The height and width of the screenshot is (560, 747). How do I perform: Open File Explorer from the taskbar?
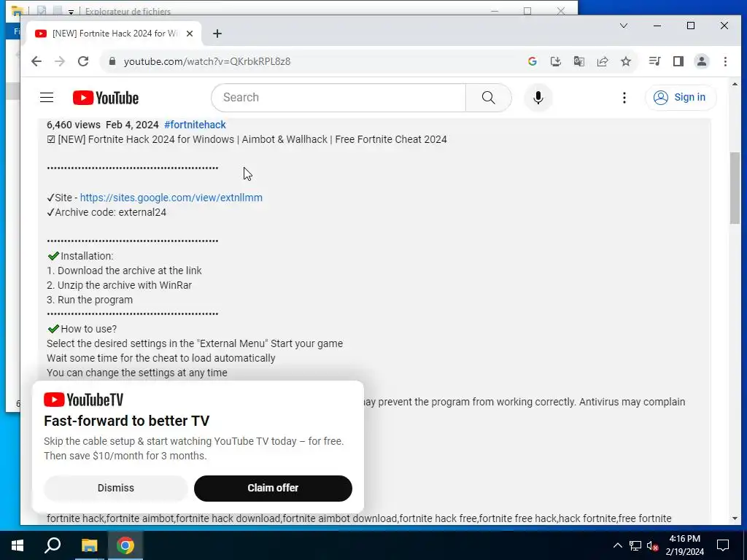tap(89, 545)
